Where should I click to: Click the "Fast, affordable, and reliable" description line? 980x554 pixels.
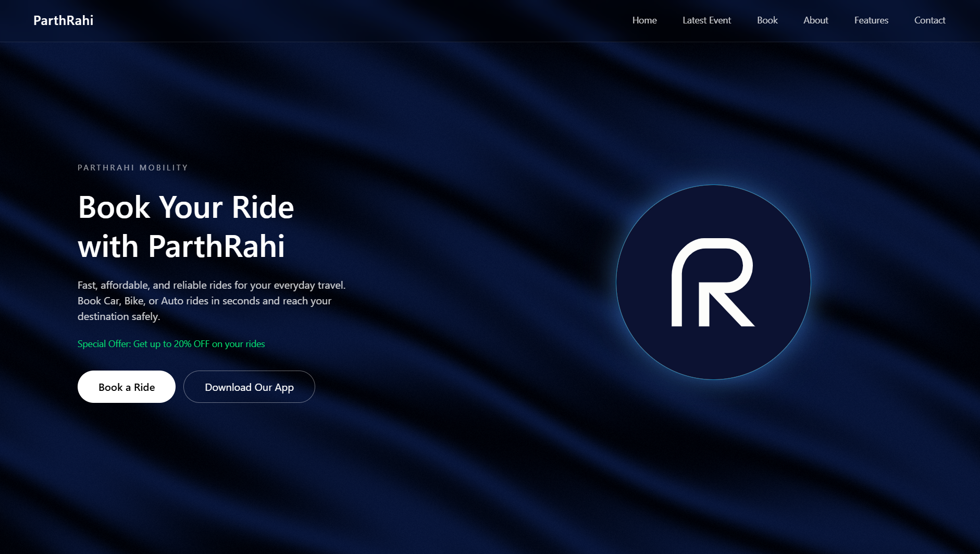coord(211,285)
